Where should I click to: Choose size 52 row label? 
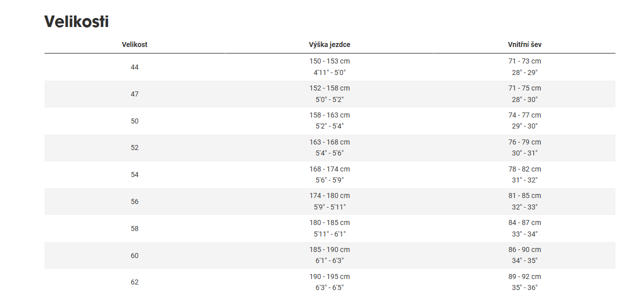tap(134, 147)
